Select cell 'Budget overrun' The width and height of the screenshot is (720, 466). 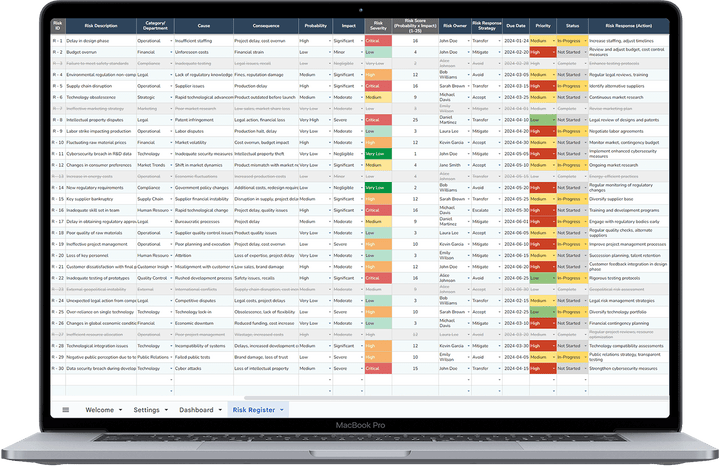(x=101, y=52)
